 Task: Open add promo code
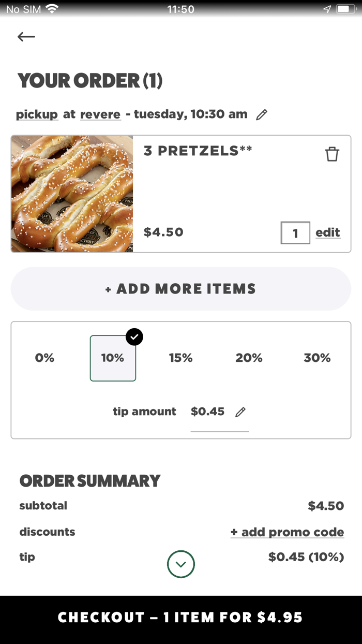tap(287, 532)
